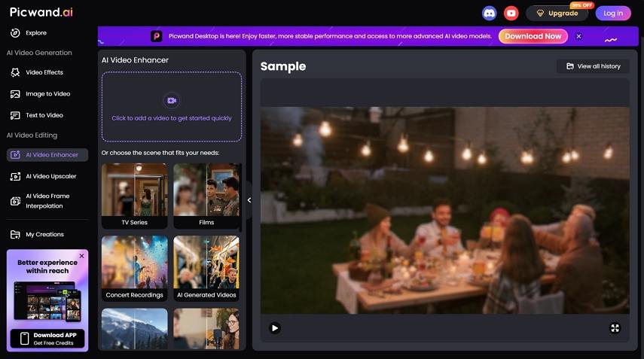Click the Log in button
644x359 pixels.
[x=613, y=13]
